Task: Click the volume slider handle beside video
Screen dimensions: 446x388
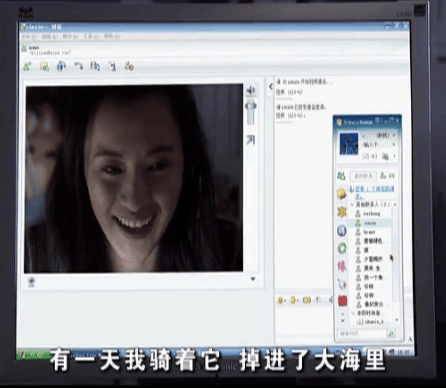Action: point(251,106)
